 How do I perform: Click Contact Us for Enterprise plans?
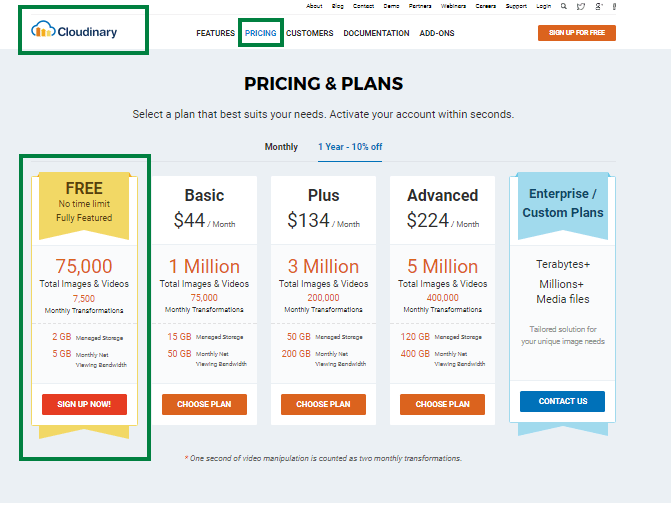pyautogui.click(x=562, y=401)
